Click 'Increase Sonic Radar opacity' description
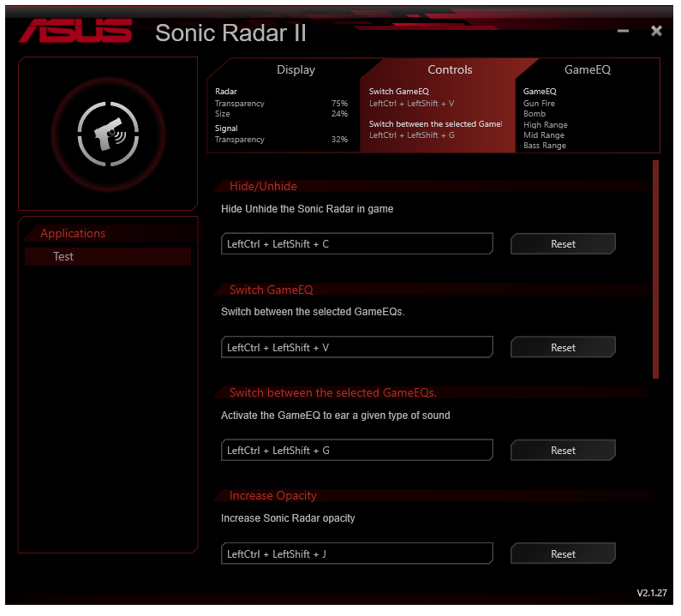Image resolution: width=681 pixels, height=616 pixels. pos(288,518)
